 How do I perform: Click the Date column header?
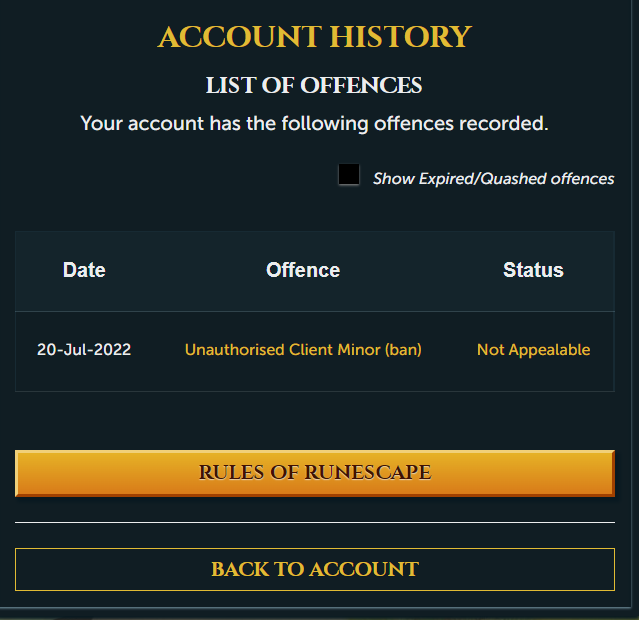coord(84,270)
